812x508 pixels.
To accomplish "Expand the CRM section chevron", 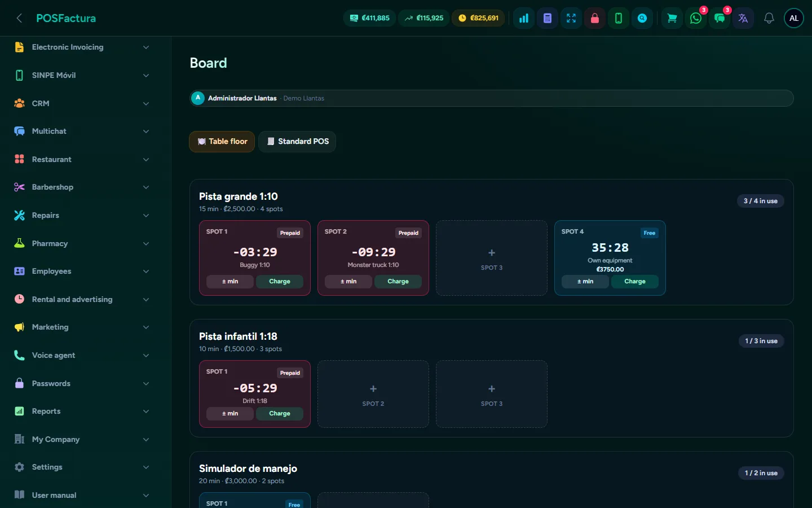I will click(x=146, y=103).
